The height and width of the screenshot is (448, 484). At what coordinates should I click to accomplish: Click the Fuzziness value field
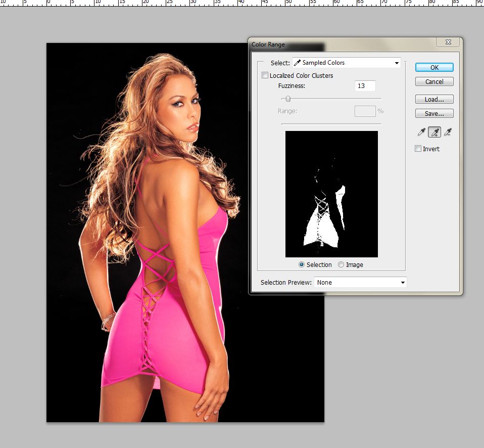point(365,86)
